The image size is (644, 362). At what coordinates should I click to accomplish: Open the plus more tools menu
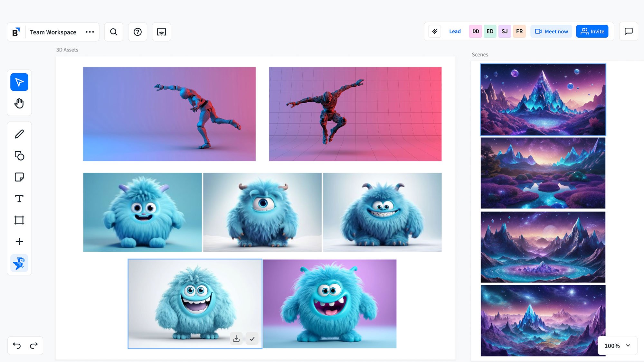pyautogui.click(x=19, y=241)
